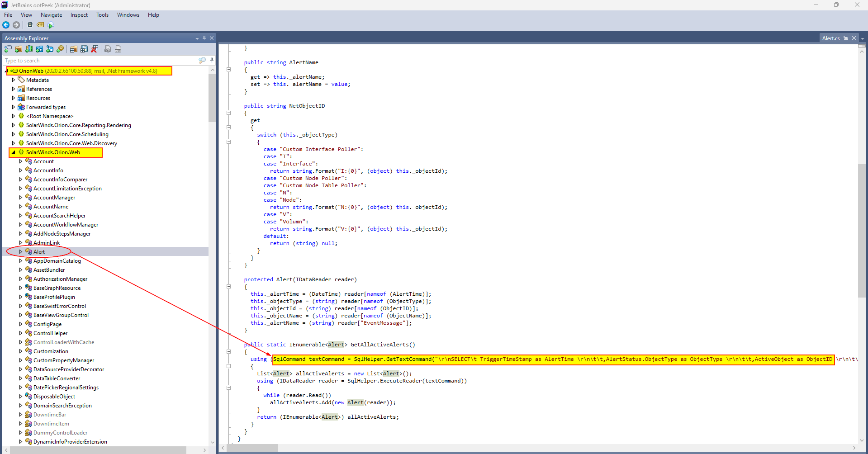Click the blue Navigate Back arrow

coord(6,25)
